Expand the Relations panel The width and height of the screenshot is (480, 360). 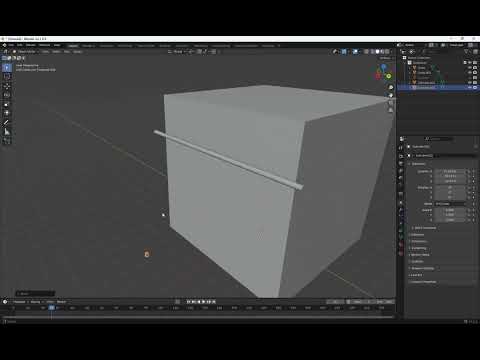(417, 235)
